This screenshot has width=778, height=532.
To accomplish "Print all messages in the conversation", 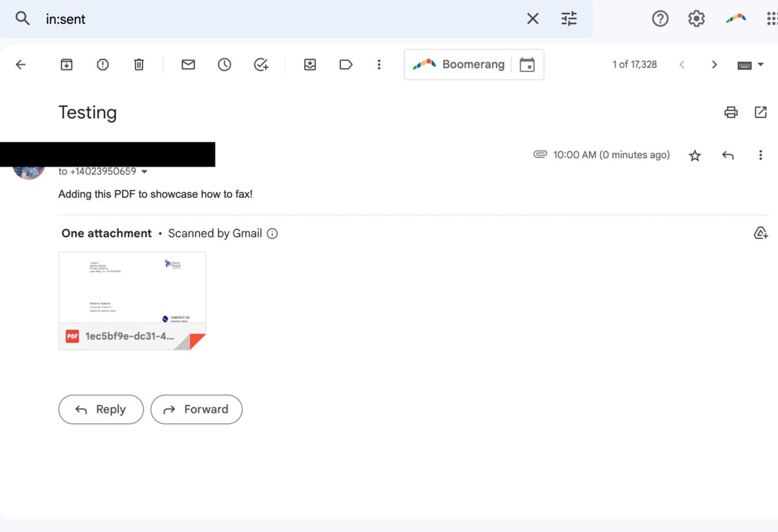I will [x=731, y=112].
